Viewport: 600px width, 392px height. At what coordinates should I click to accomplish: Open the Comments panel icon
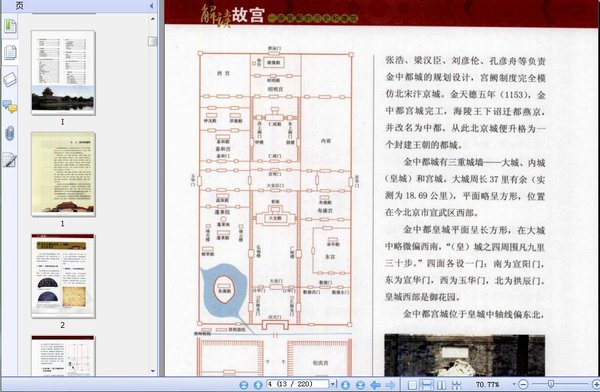[10, 107]
